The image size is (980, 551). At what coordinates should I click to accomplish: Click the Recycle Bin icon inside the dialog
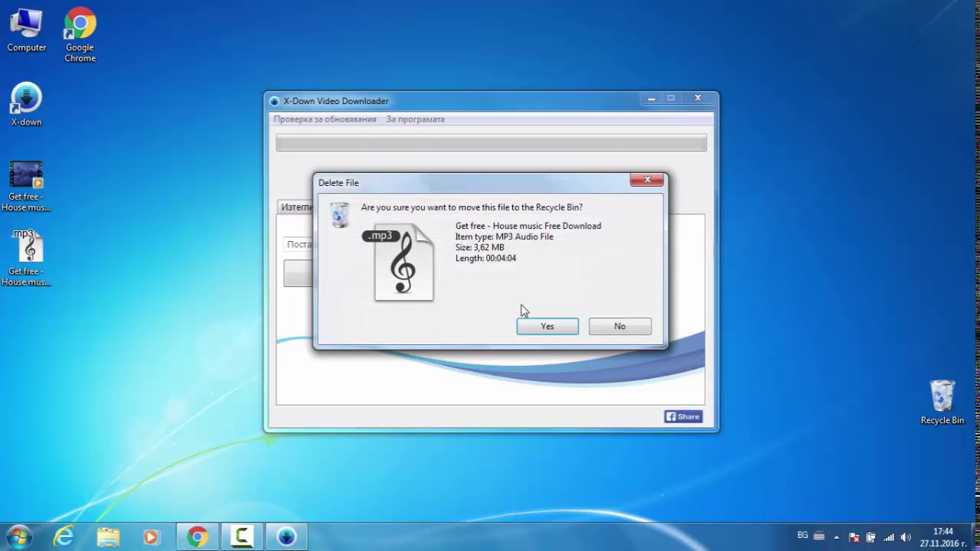(x=340, y=214)
